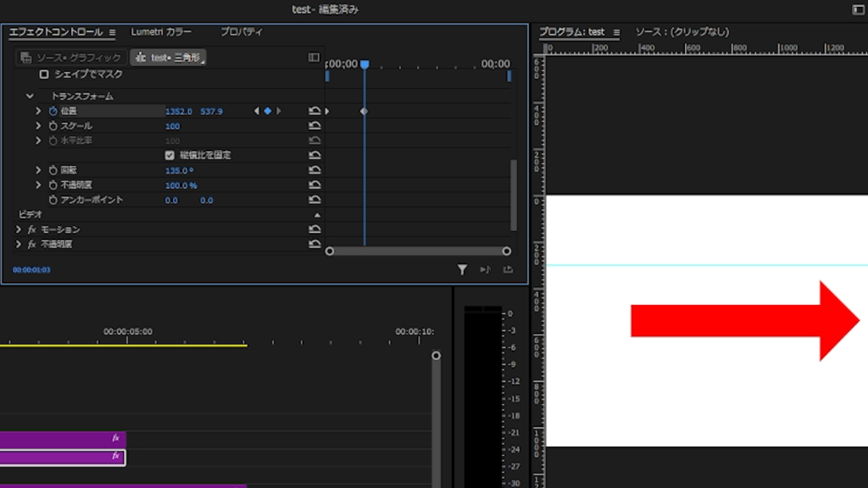Switch to the エフェクトコントロール tab
This screenshot has width=868, height=488.
pos(56,32)
